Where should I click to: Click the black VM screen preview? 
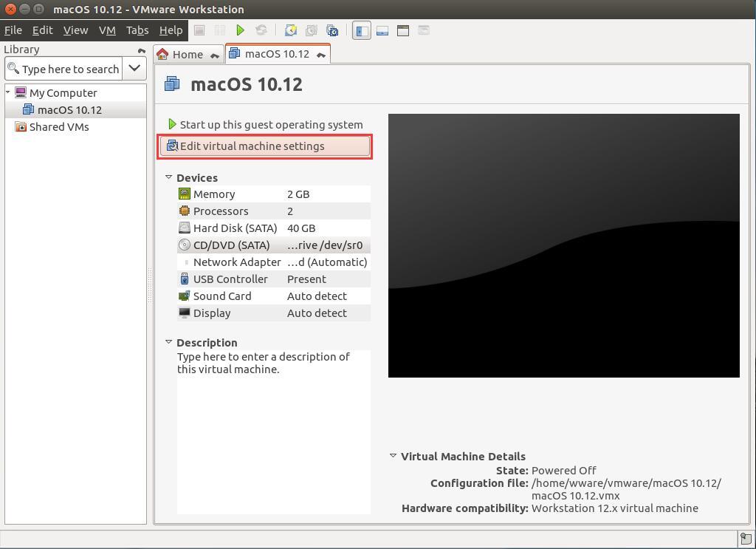(x=563, y=245)
